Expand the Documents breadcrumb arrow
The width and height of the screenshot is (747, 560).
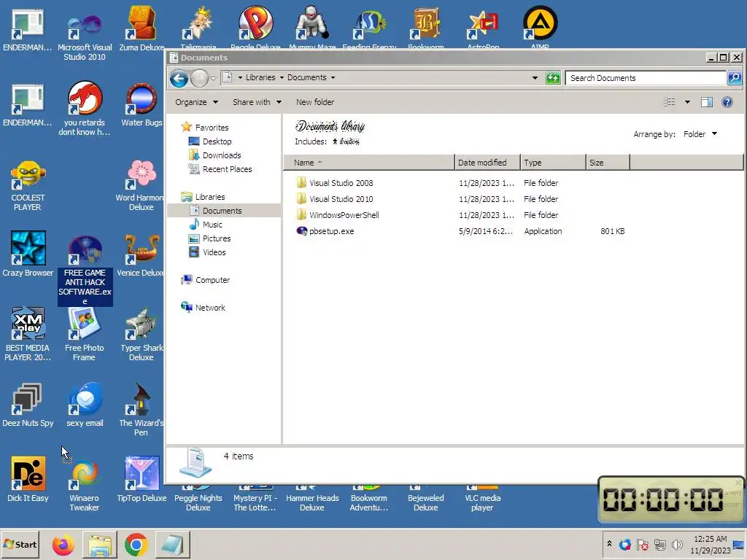click(x=333, y=77)
